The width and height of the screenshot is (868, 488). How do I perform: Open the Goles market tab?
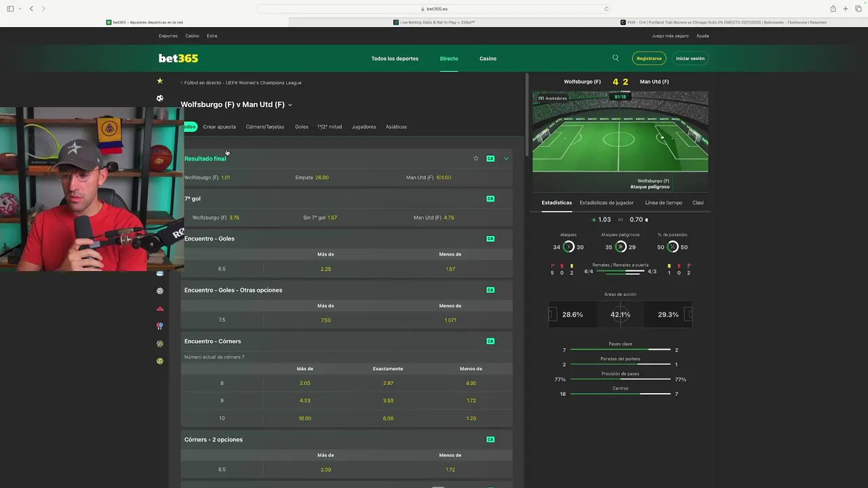click(x=302, y=127)
